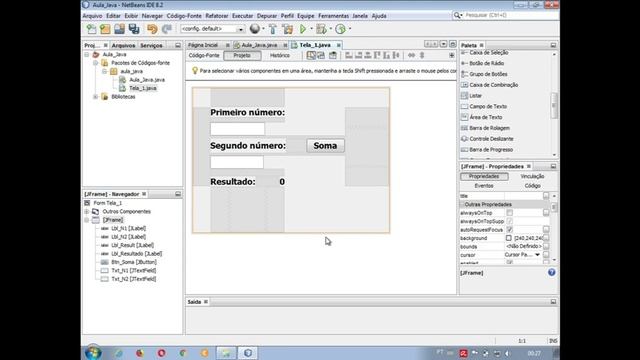Open the Ferramentas menu
The height and width of the screenshot is (360, 640).
(333, 16)
